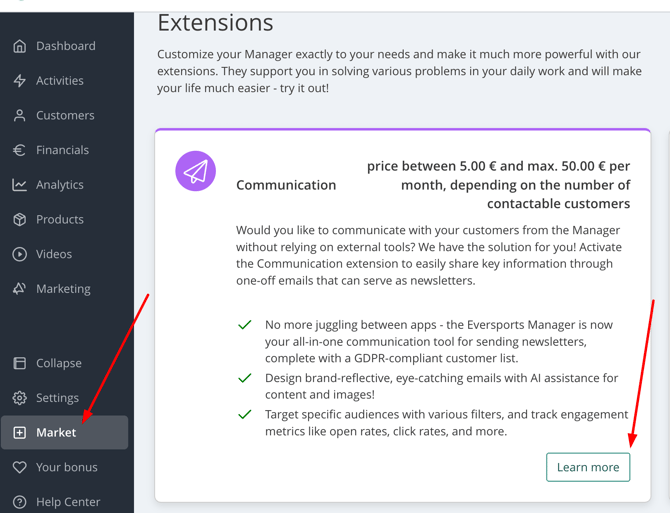Click the Your bonus heart icon
This screenshot has height=513, width=670.
point(20,467)
